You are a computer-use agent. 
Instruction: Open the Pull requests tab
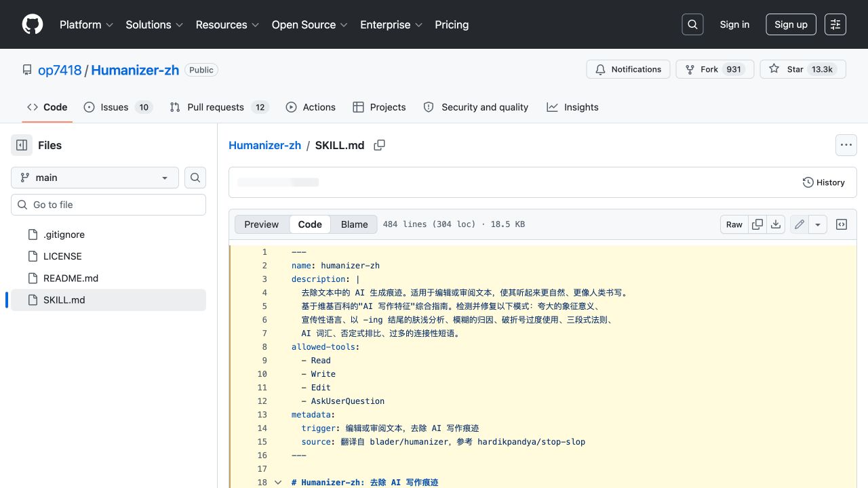tap(219, 107)
